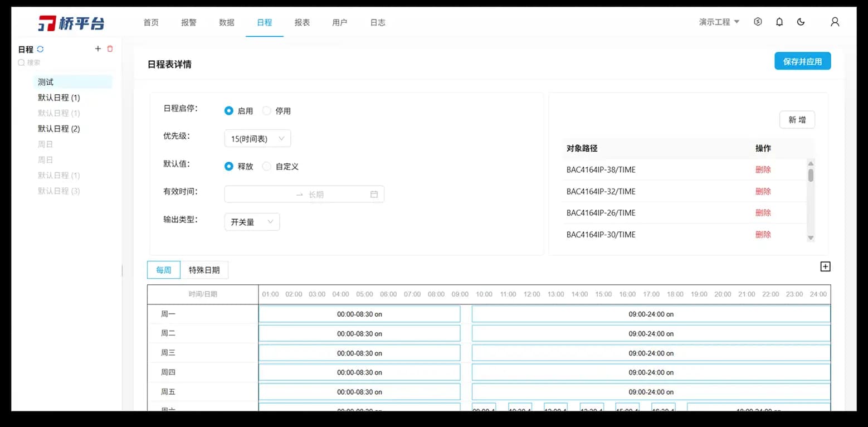This screenshot has width=868, height=427.
Task: Click the sidebar 搜索 input
Action: [x=65, y=63]
